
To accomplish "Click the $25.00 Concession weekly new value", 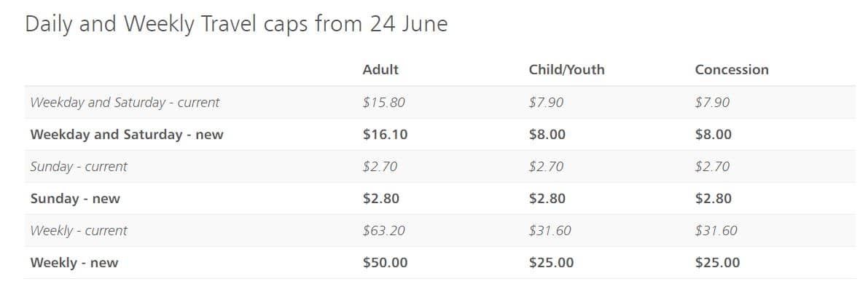I will coord(717,262).
